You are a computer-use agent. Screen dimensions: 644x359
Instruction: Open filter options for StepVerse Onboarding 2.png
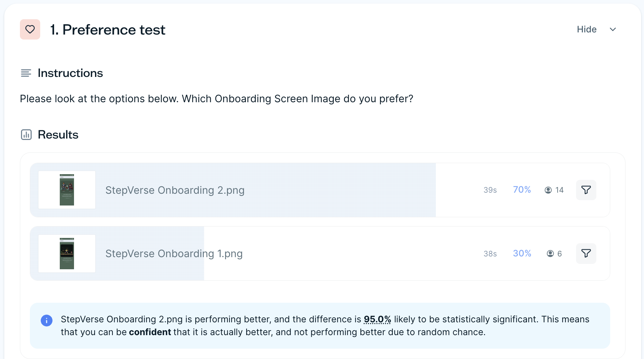point(586,190)
